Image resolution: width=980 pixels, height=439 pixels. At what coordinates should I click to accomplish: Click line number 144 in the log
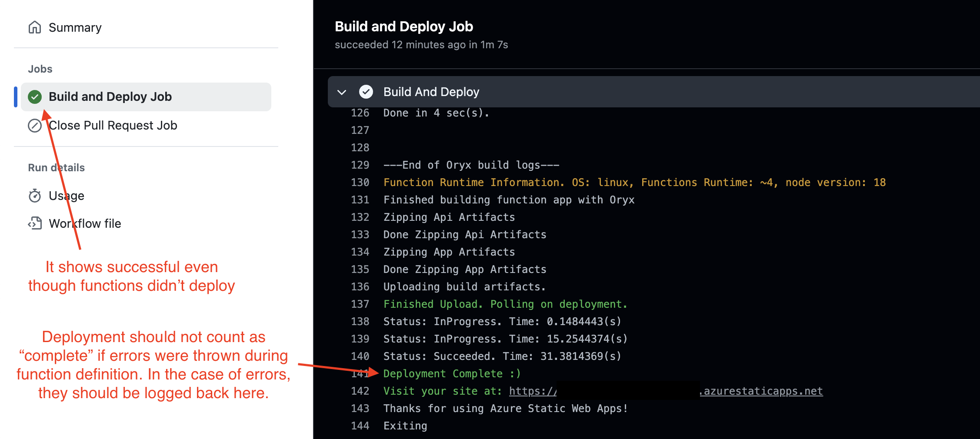[x=360, y=426]
